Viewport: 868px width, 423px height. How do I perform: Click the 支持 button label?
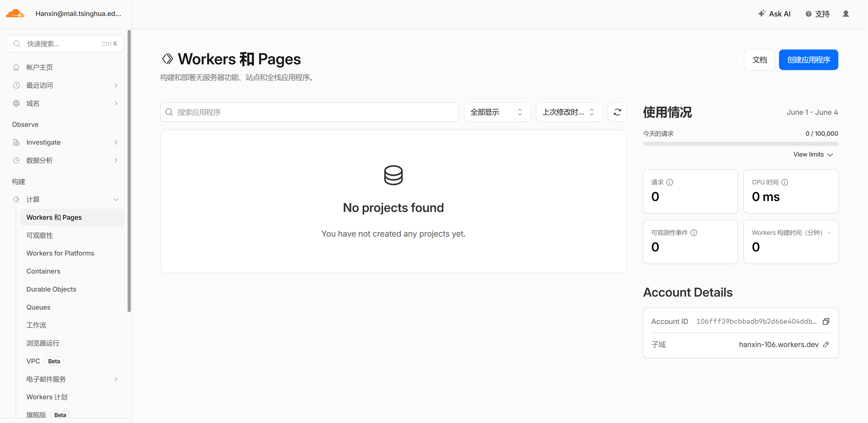click(x=822, y=14)
